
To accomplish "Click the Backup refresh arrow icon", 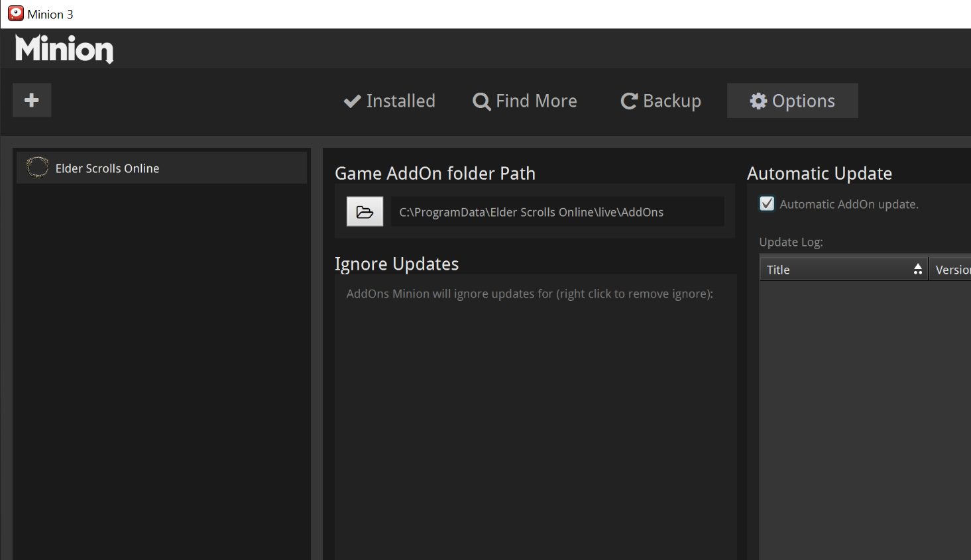I will [x=629, y=101].
